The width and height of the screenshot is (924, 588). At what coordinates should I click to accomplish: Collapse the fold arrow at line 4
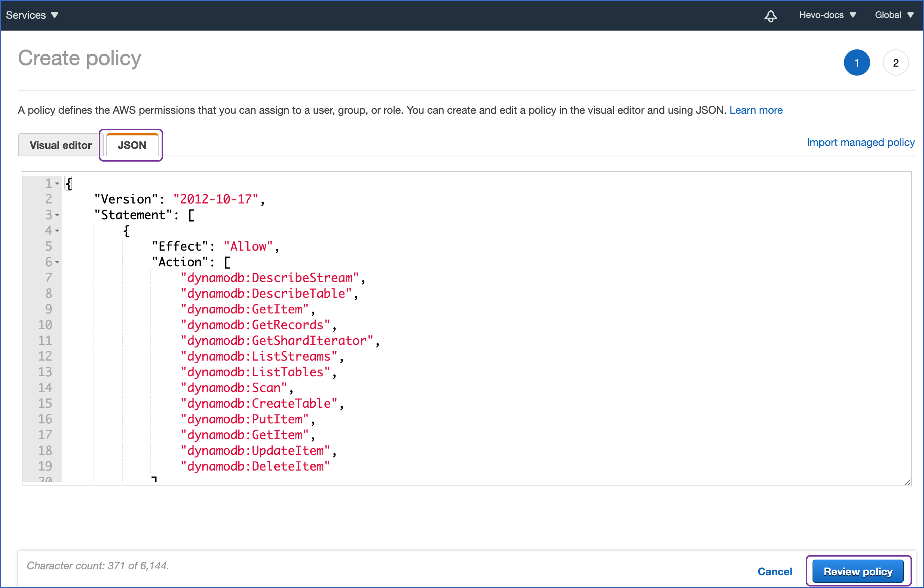[x=57, y=231]
